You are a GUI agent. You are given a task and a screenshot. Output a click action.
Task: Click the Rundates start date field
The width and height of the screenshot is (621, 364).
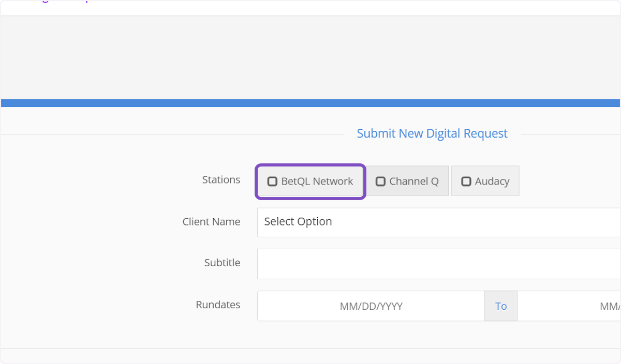[x=371, y=306]
